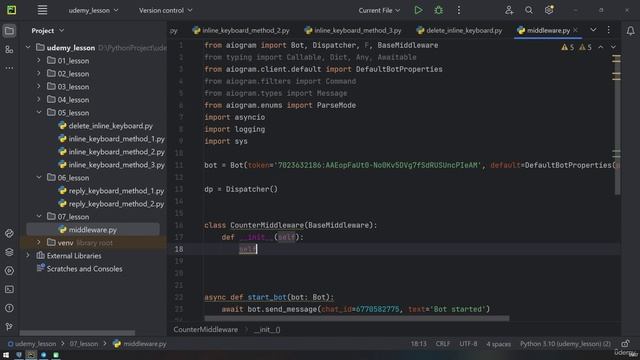Click editor horizontal scrollbar
This screenshot has height=360, width=640.
coord(356,318)
